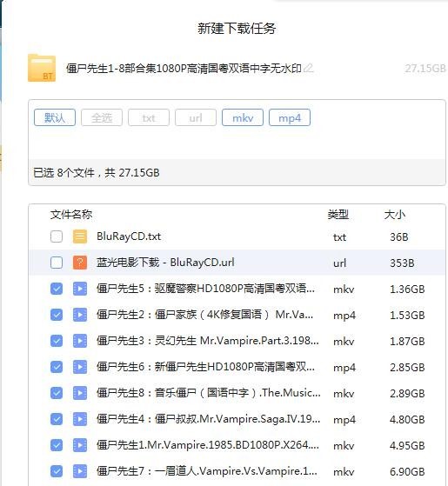Click the video icon for 僵尸先生2 file
The height and width of the screenshot is (486, 448).
coord(80,315)
